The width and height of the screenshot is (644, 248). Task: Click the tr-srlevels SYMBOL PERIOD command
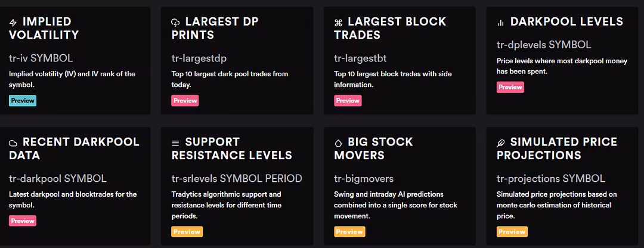pos(237,178)
